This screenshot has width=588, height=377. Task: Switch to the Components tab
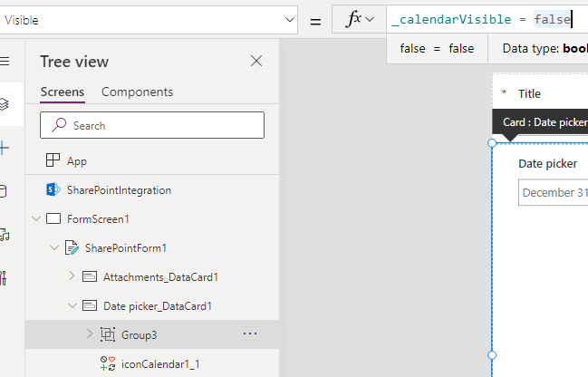tap(137, 92)
